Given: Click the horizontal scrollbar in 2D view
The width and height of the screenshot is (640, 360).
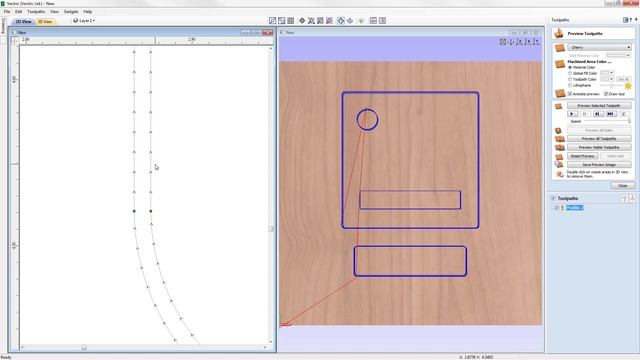Looking at the screenshot, I should coord(144,348).
